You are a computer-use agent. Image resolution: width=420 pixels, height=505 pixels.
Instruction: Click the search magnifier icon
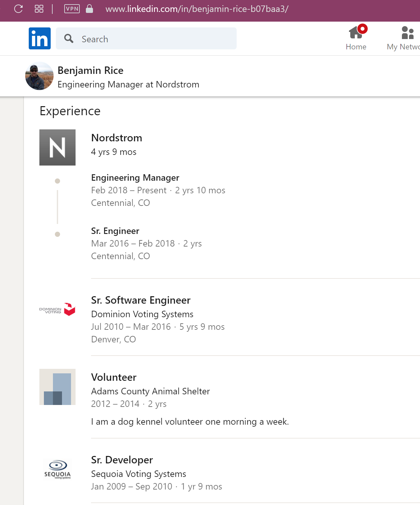tap(69, 39)
